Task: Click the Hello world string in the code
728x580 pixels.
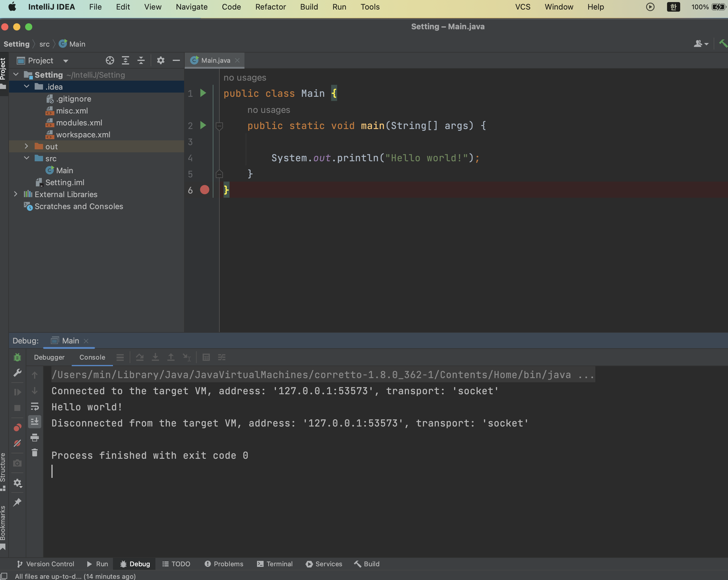Action: 426,158
